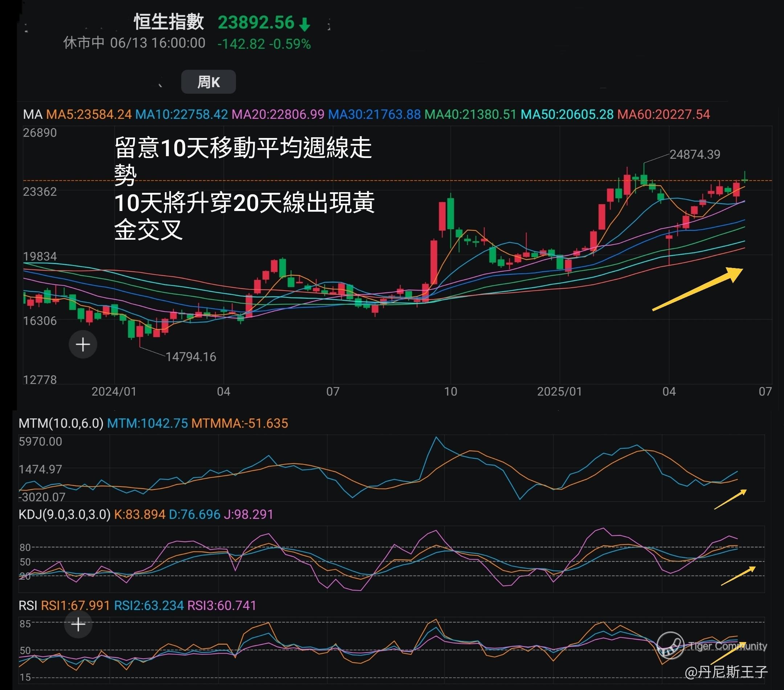784x690 pixels.
Task: Click the MA30:21763.88 legend value
Action: point(374,114)
